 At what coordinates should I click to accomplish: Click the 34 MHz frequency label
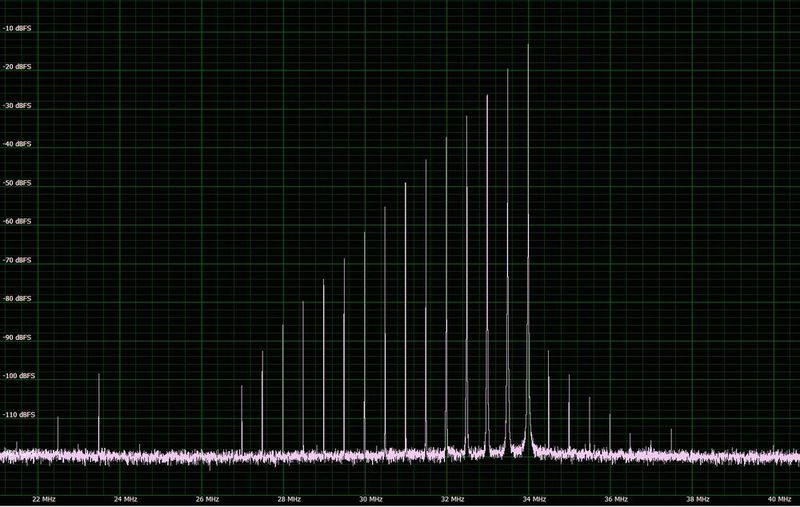(534, 499)
